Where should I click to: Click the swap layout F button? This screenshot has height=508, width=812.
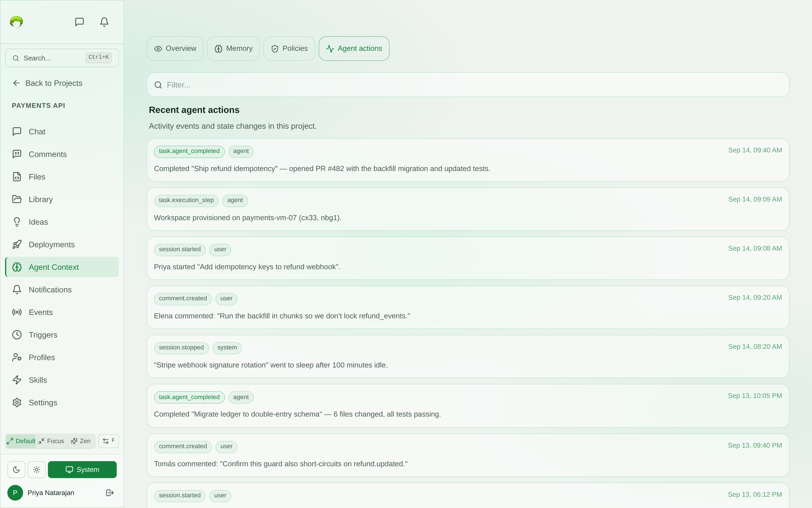(x=109, y=441)
